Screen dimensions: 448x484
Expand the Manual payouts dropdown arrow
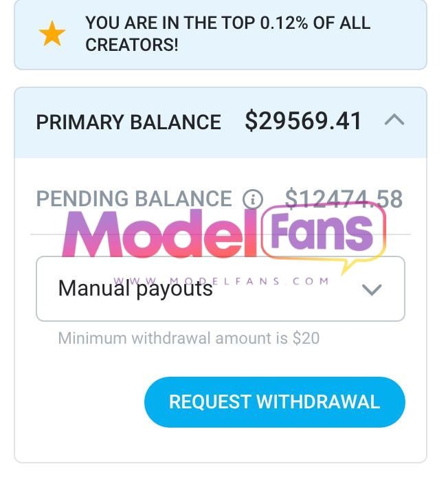click(372, 290)
